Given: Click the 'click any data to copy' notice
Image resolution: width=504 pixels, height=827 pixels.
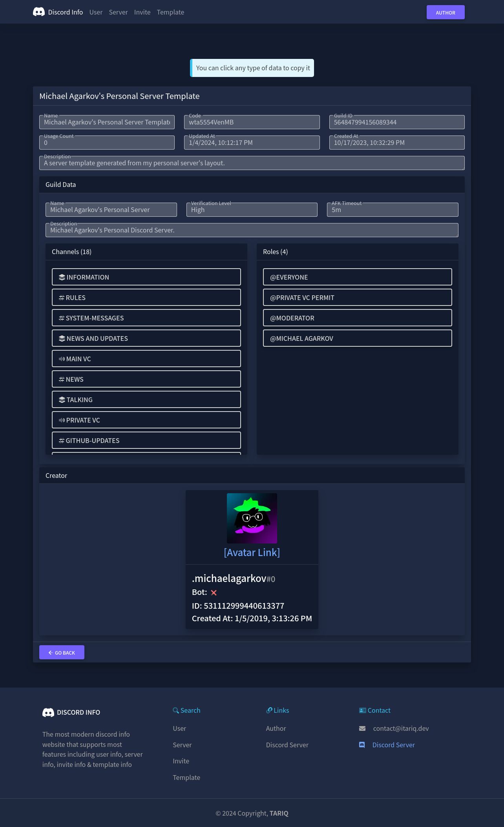Looking at the screenshot, I should [x=252, y=68].
